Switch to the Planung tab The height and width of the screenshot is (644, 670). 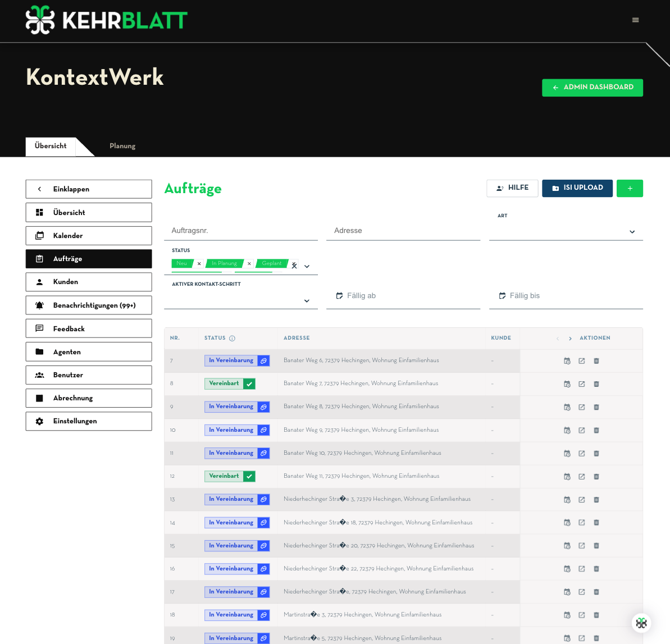122,146
